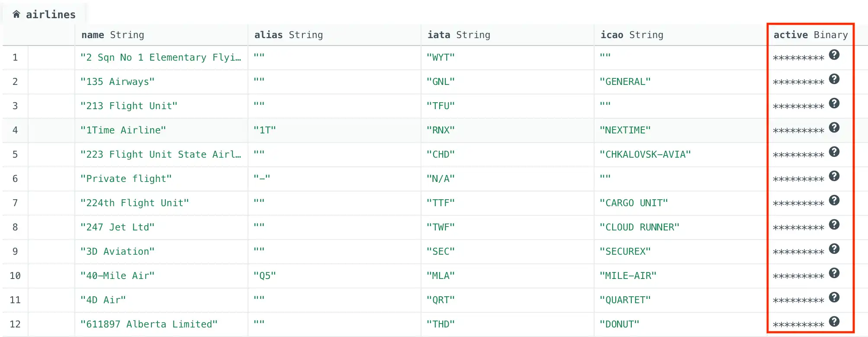Click help icon for 3D Aviation row
868x337 pixels.
coord(834,249)
